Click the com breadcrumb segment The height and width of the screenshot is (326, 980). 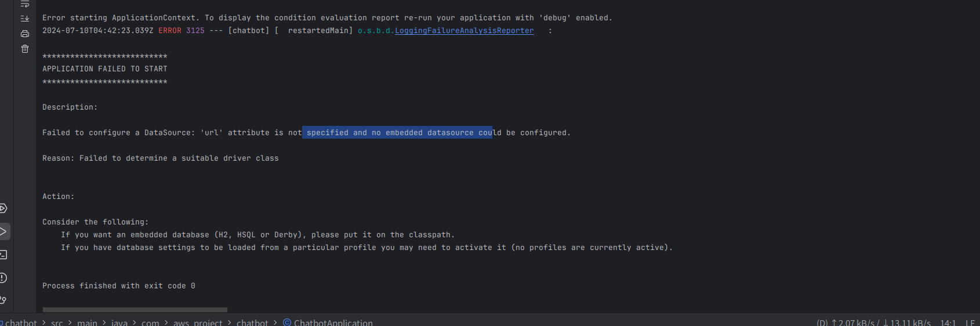(150, 322)
